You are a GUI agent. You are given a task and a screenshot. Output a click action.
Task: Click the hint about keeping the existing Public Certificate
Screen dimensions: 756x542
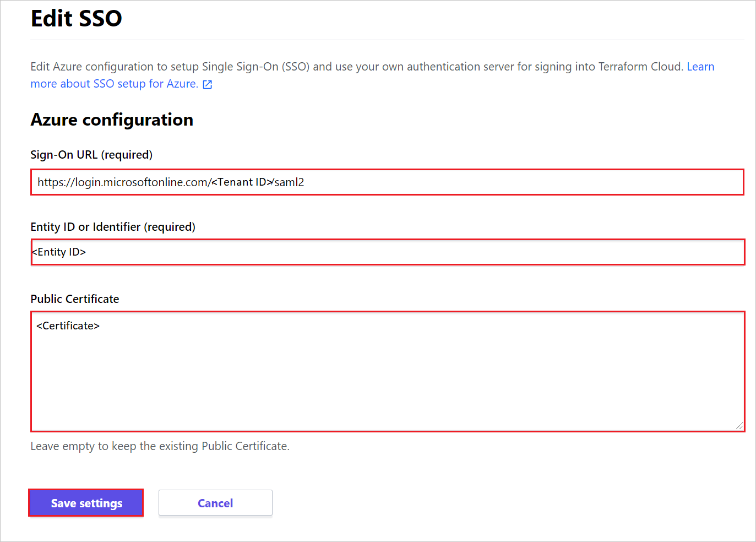point(160,446)
